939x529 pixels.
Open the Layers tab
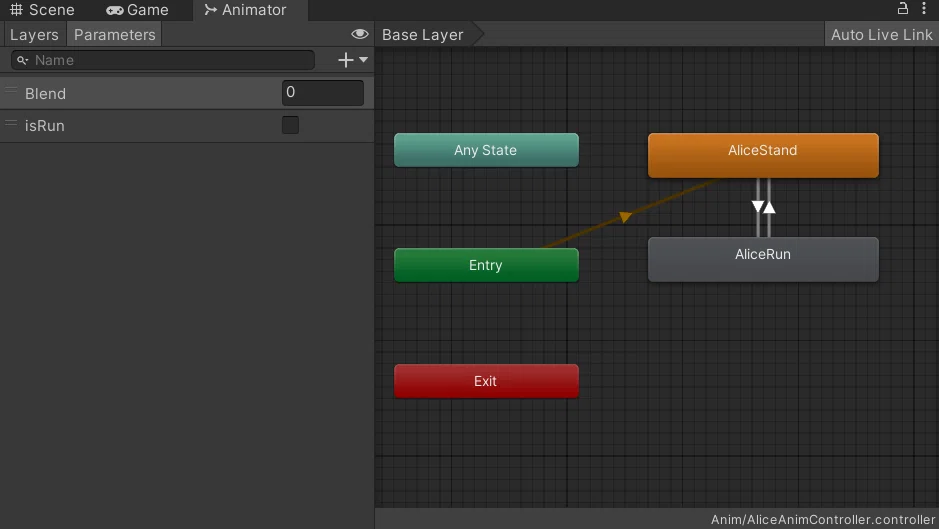(34, 35)
